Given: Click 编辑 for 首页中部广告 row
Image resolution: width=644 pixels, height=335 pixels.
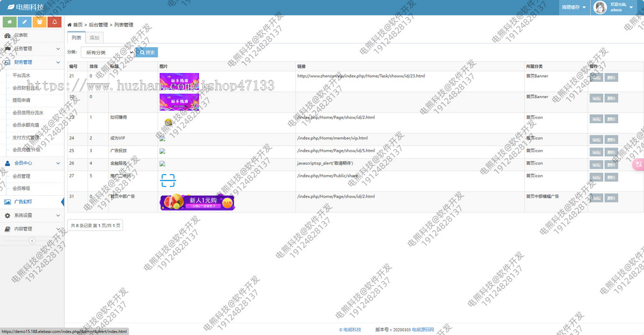Looking at the screenshot, I should 596,198.
